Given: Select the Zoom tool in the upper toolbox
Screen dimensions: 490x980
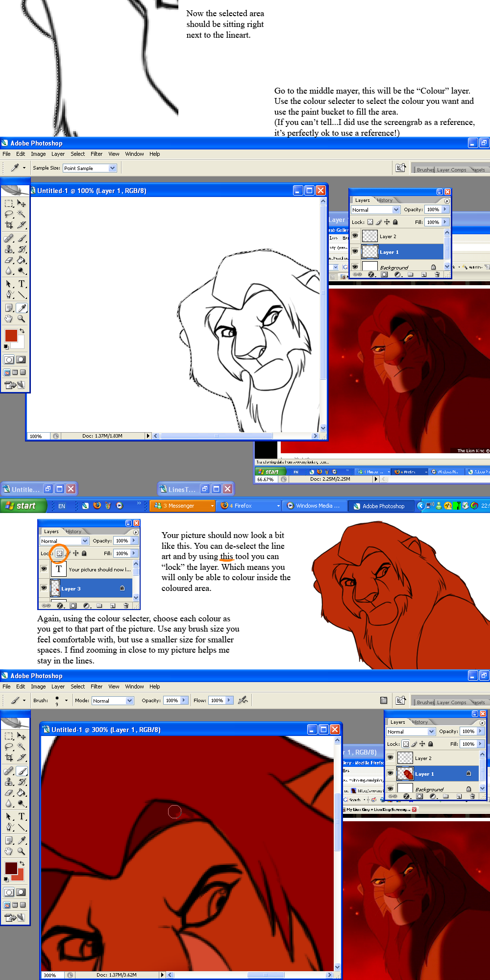Looking at the screenshot, I should 22,318.
